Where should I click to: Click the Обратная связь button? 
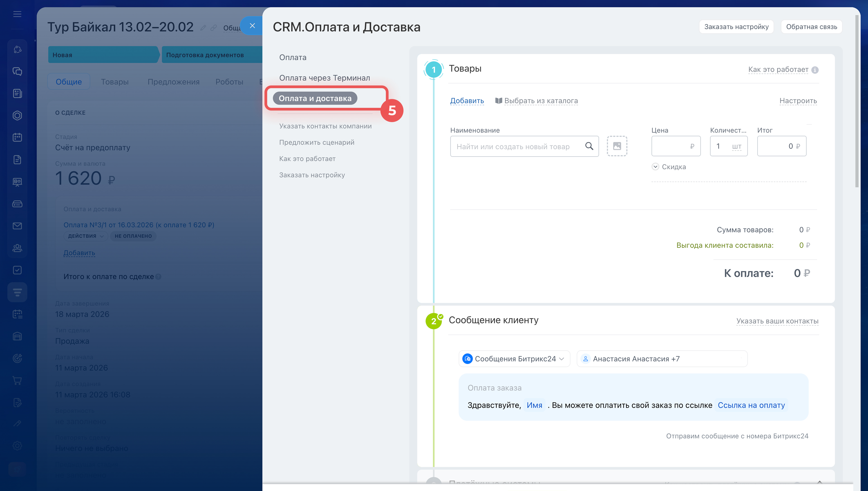coord(811,27)
